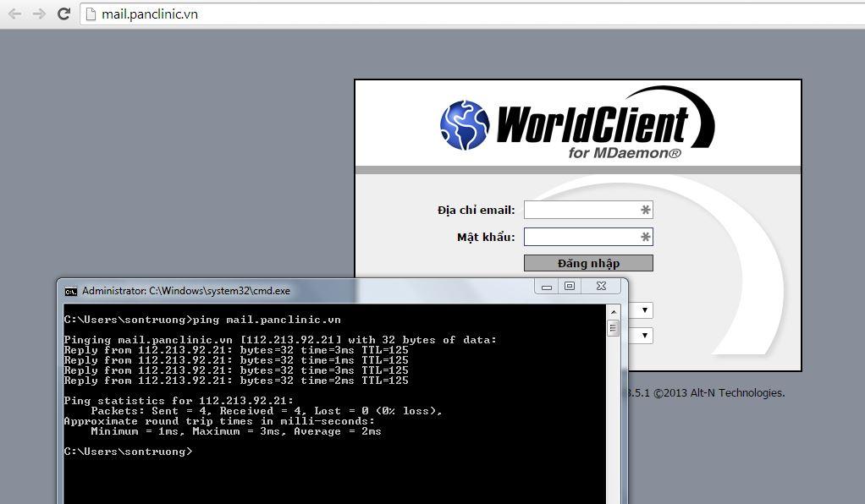
Task: Click the "Mật khẩu:" label
Action: [x=486, y=237]
